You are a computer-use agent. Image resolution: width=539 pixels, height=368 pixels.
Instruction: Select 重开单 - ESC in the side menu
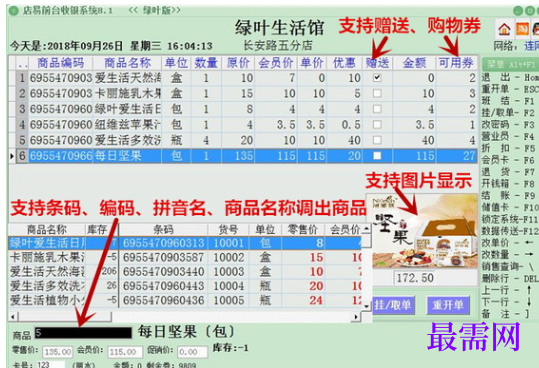click(x=510, y=89)
